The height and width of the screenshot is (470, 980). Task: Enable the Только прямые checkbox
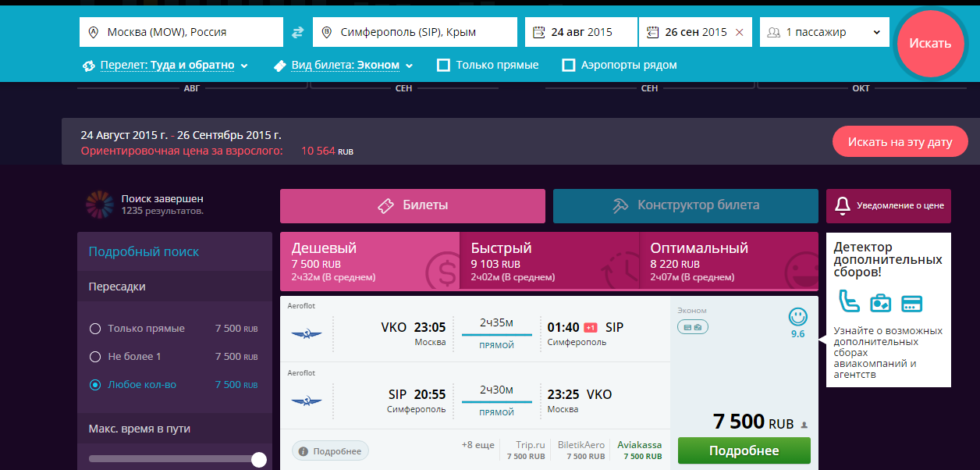pos(444,66)
